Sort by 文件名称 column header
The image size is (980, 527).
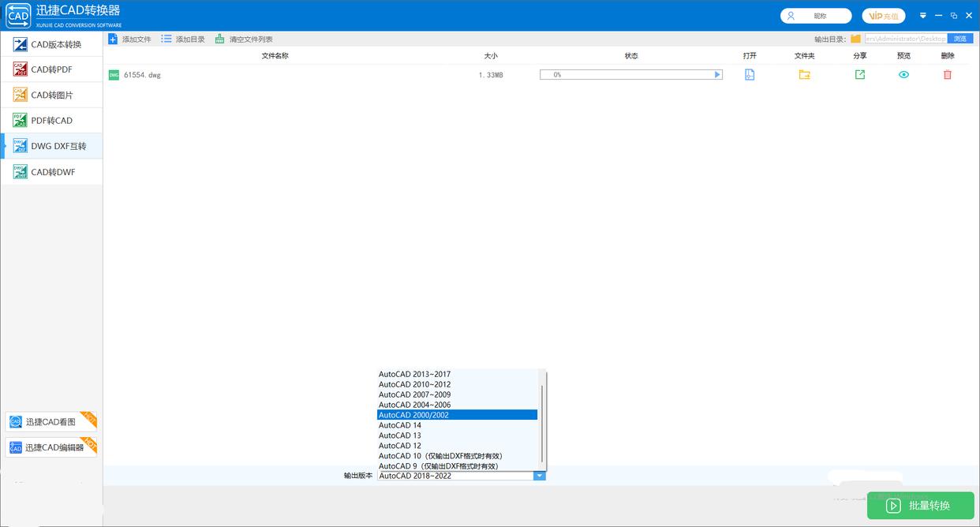[x=275, y=56]
